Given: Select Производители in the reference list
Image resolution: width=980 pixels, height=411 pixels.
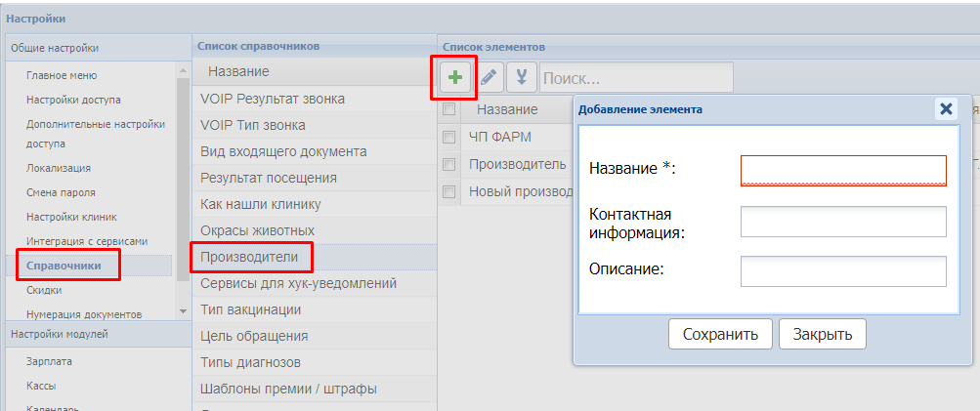Looking at the screenshot, I should pyautogui.click(x=250, y=257).
